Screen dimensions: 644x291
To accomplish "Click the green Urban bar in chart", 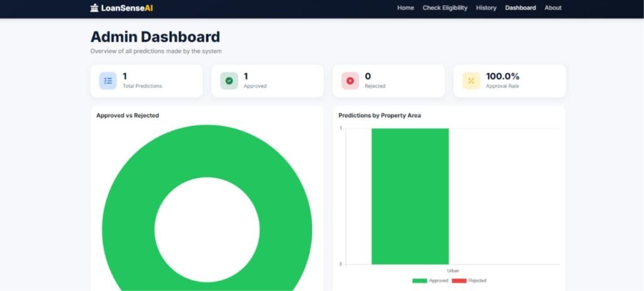I will point(410,197).
